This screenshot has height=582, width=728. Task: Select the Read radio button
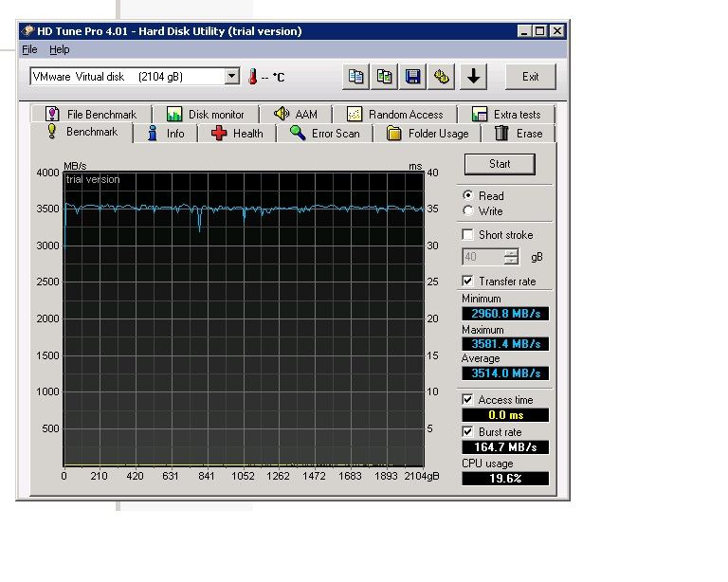(468, 195)
